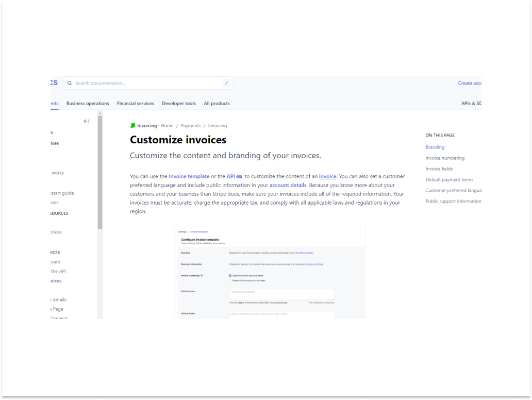The width and height of the screenshot is (532, 400).
Task: Select Sequentially across your account option
Action: pyautogui.click(x=230, y=280)
